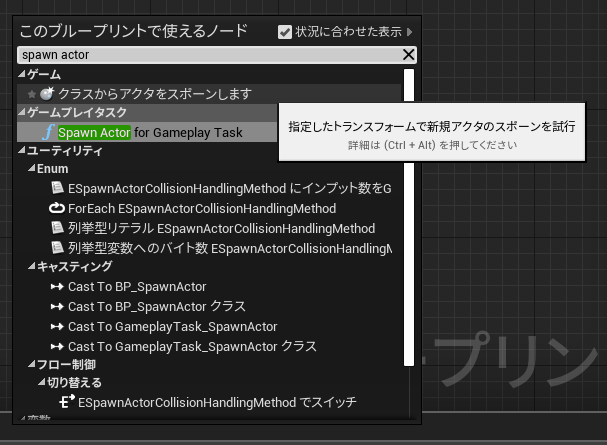This screenshot has height=445, width=607.
Task: Toggle the 状況に合わせた表示 context-sensitive checkbox
Action: 285,32
